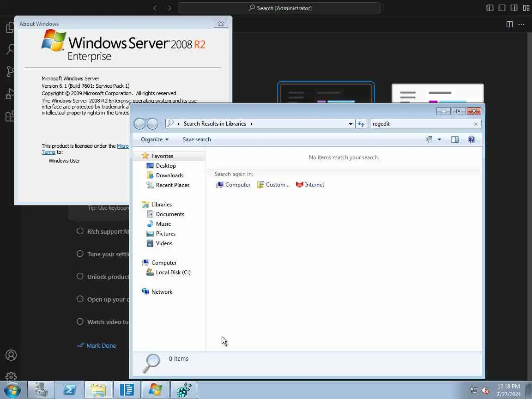The width and height of the screenshot is (532, 399).
Task: Open the Windows Start button
Action: 12,390
